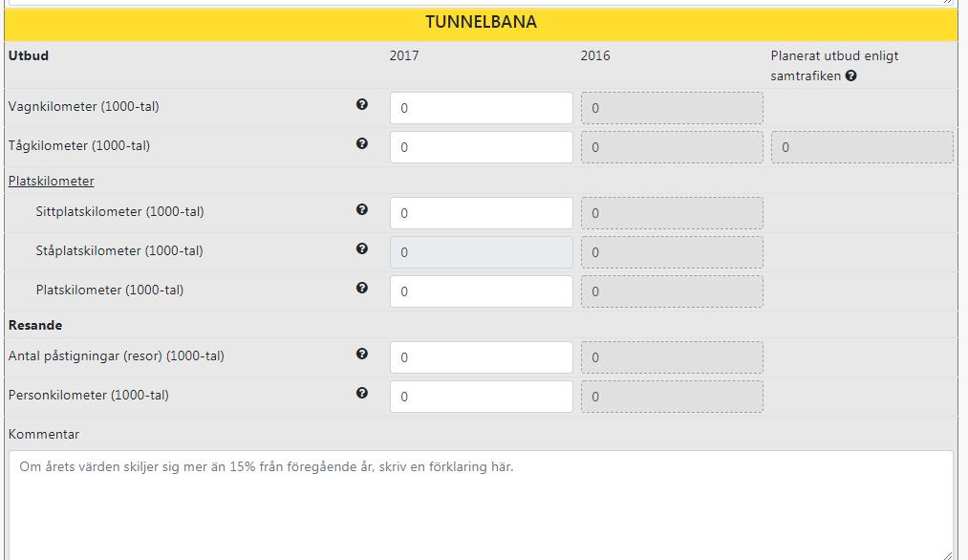Select the 2017 Sittplatskilometer input
Image resolution: width=968 pixels, height=560 pixels.
point(482,213)
